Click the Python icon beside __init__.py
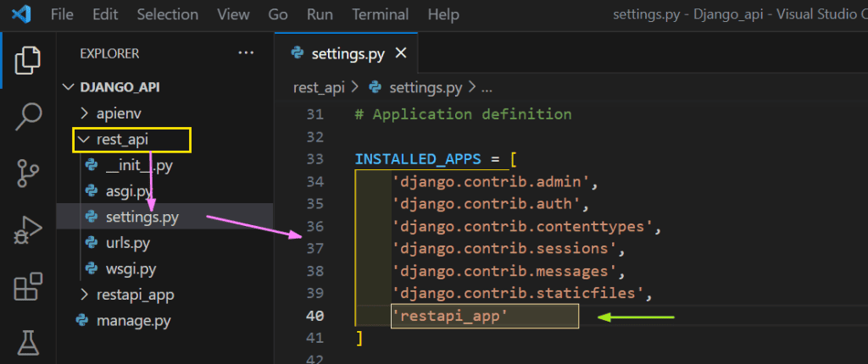The image size is (868, 364). coord(92,165)
